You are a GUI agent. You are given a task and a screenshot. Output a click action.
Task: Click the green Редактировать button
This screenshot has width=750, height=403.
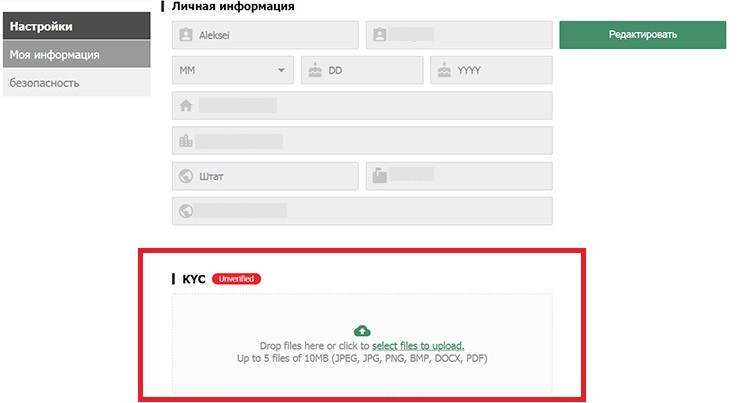(642, 35)
